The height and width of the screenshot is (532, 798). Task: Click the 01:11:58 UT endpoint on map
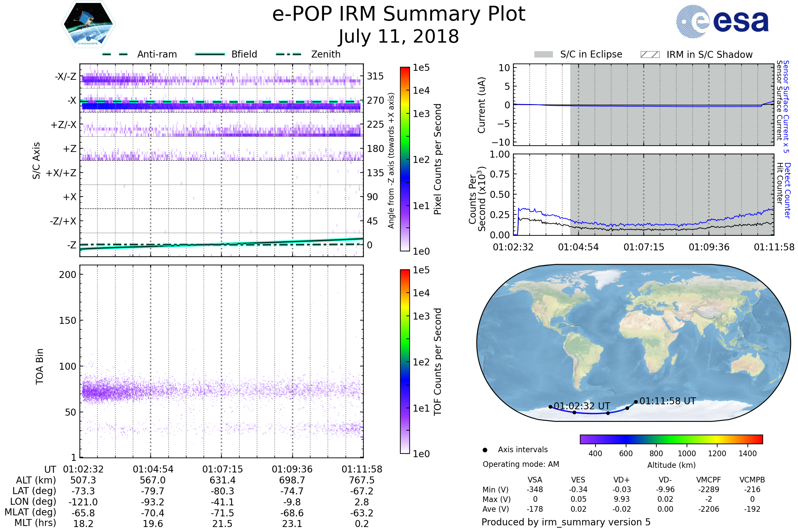coord(636,402)
